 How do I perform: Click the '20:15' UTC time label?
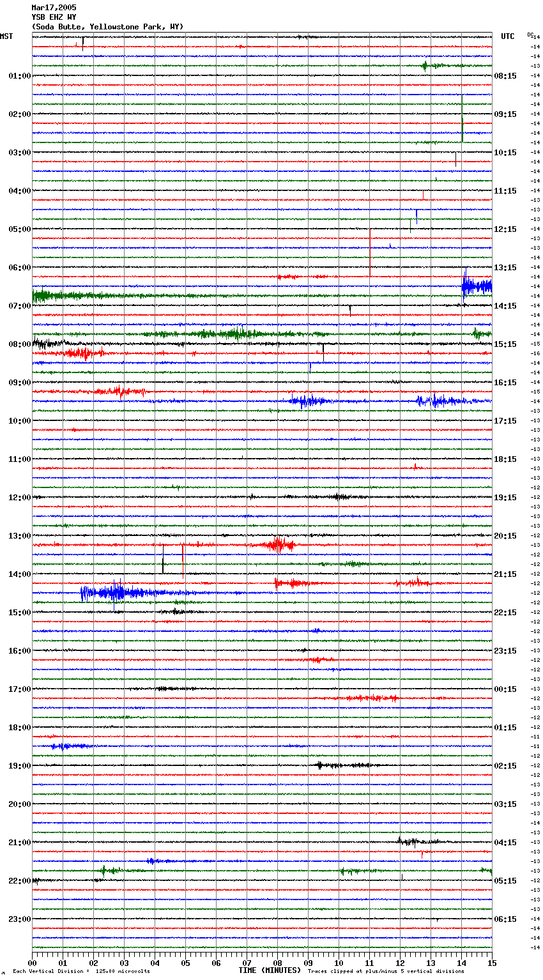point(505,536)
